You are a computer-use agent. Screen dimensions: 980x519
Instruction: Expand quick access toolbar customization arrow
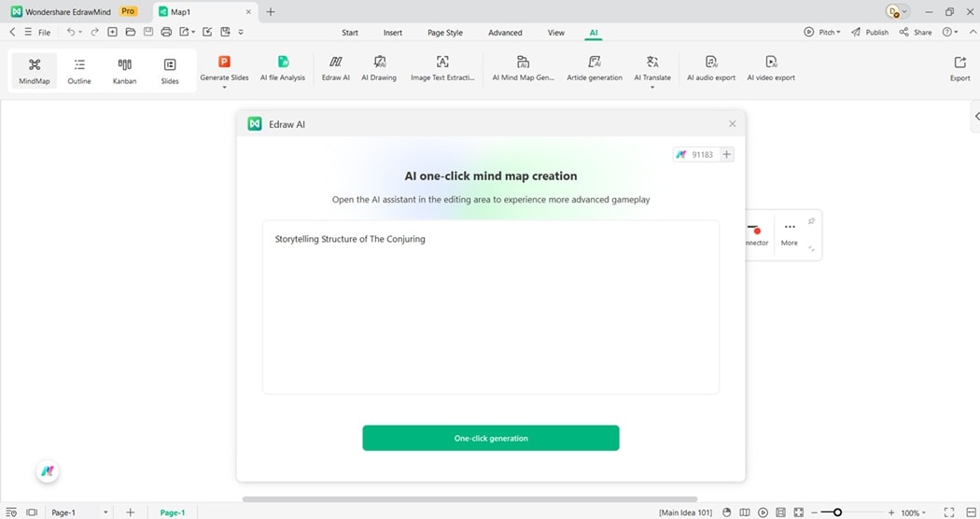(241, 32)
